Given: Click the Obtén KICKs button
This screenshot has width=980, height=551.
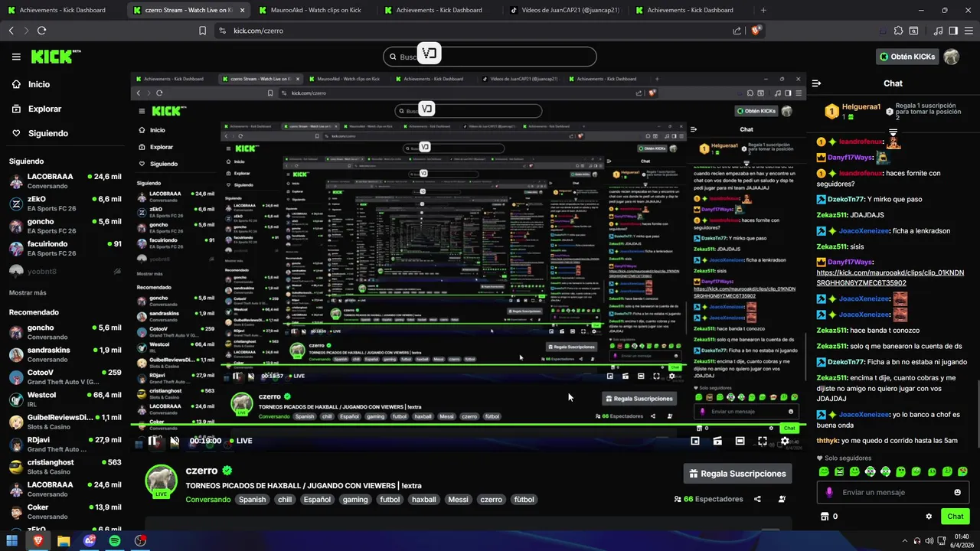Looking at the screenshot, I should pos(907,57).
